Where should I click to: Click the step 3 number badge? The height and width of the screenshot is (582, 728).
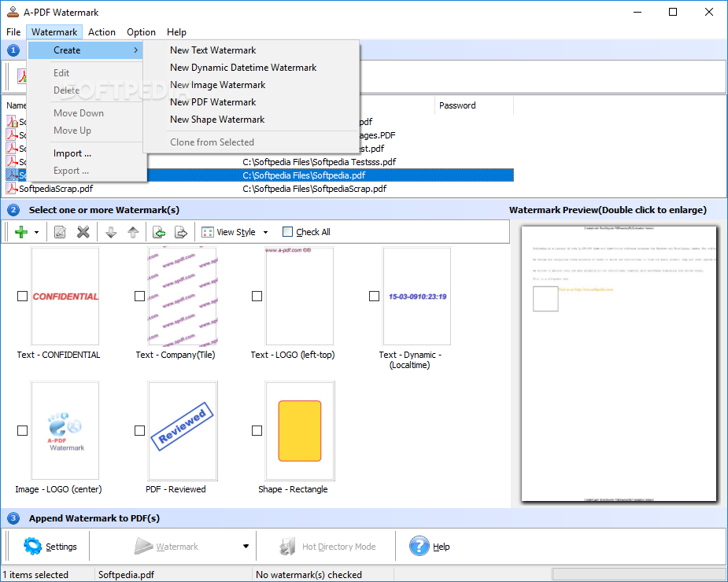pyautogui.click(x=13, y=518)
